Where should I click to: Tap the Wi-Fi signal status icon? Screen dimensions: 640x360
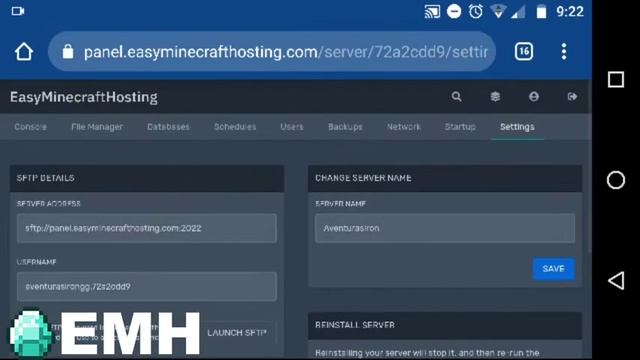click(498, 11)
